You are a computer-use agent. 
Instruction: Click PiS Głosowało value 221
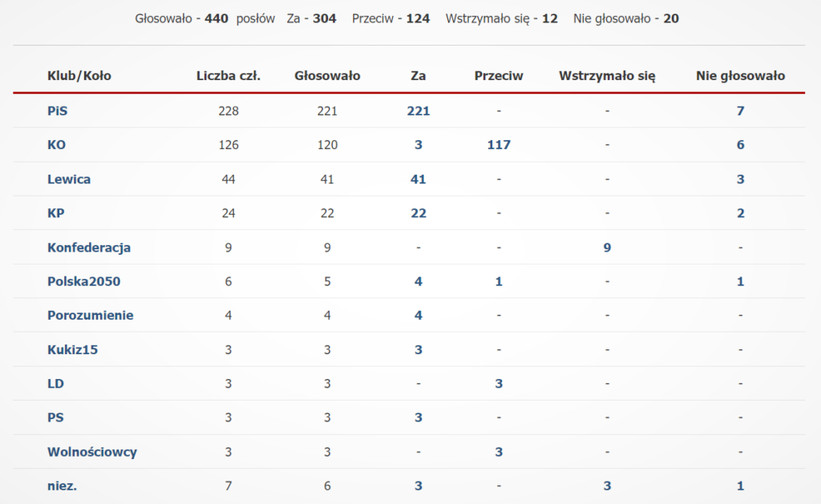tap(327, 111)
